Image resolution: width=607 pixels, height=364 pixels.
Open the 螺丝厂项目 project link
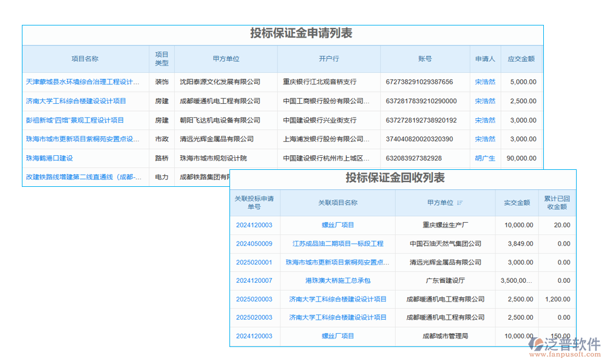point(337,225)
